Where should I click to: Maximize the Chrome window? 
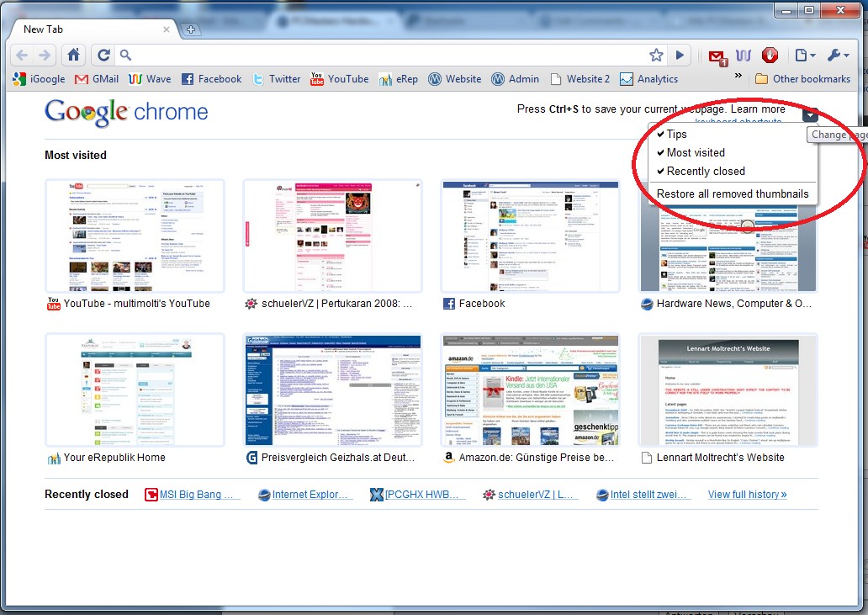tap(809, 11)
